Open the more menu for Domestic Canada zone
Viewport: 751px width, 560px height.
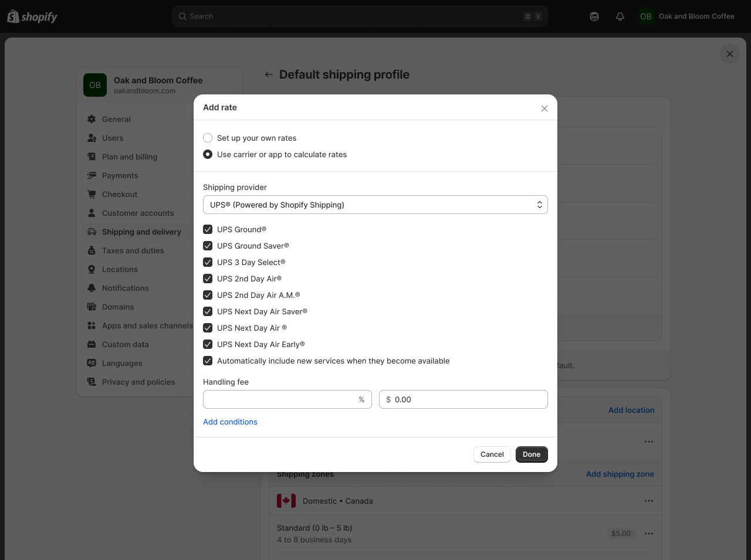pos(649,501)
